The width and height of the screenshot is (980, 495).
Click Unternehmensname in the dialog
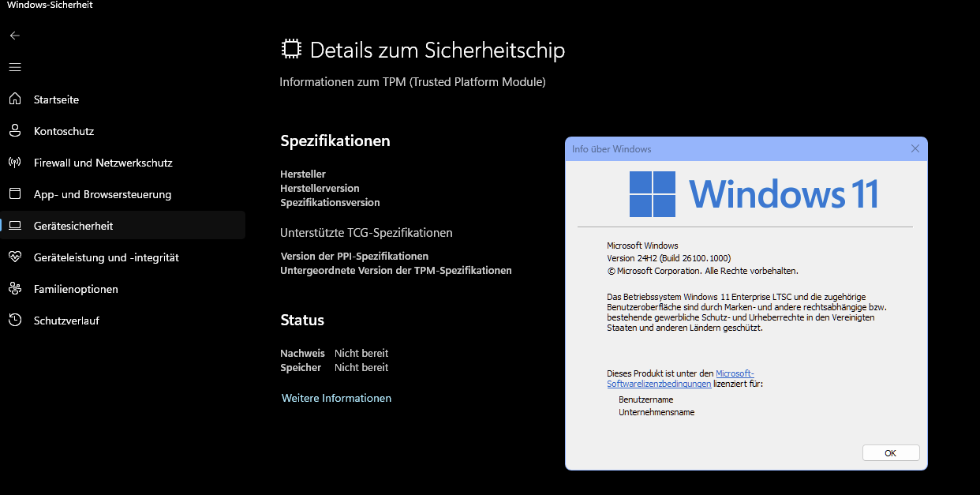point(656,412)
